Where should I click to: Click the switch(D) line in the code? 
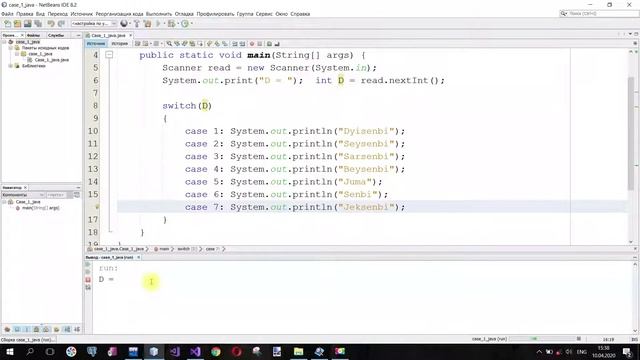tap(187, 106)
